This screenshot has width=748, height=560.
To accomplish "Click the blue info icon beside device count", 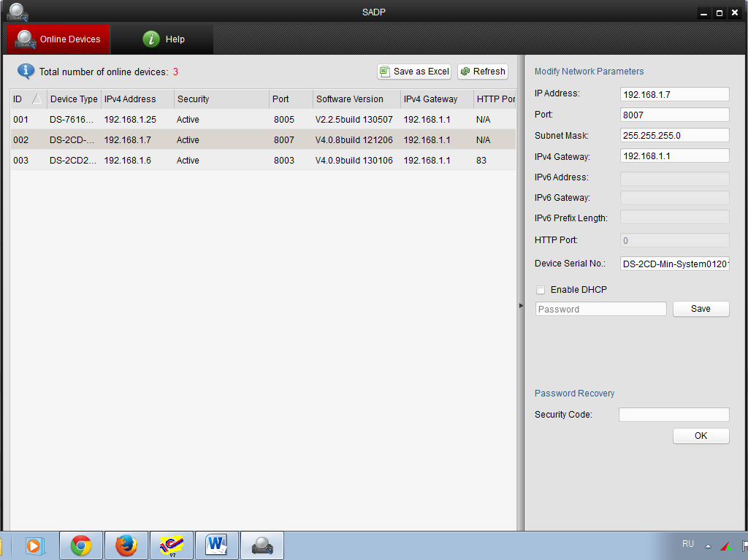I will tap(26, 72).
